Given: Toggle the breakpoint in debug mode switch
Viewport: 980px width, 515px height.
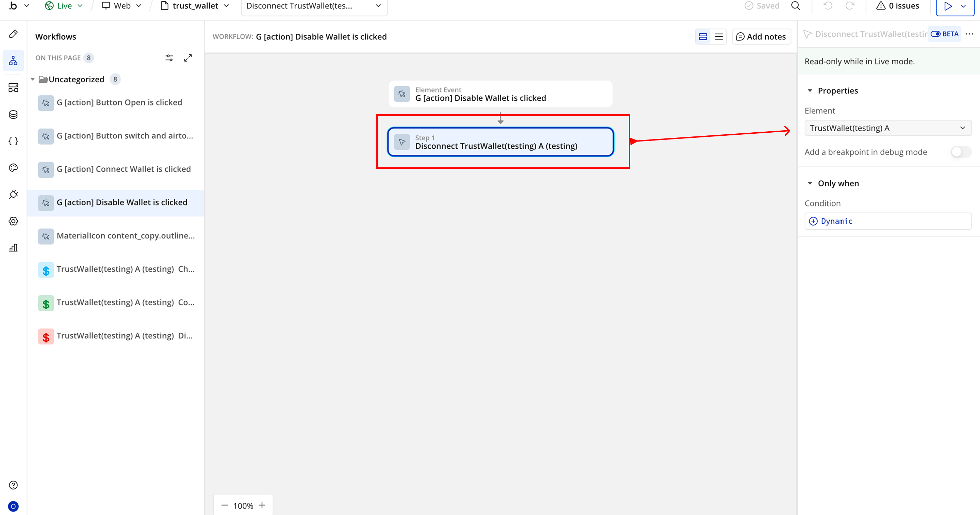Looking at the screenshot, I should pyautogui.click(x=961, y=152).
